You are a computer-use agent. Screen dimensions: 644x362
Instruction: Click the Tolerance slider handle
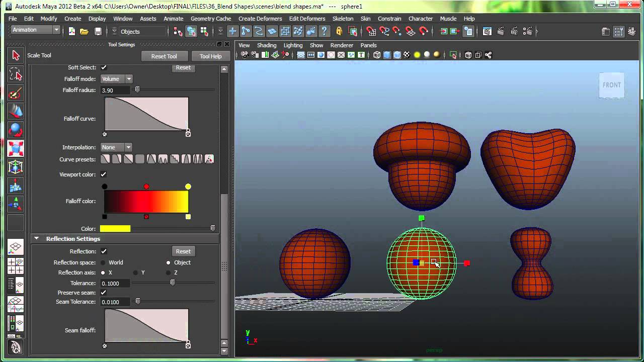[x=173, y=283]
